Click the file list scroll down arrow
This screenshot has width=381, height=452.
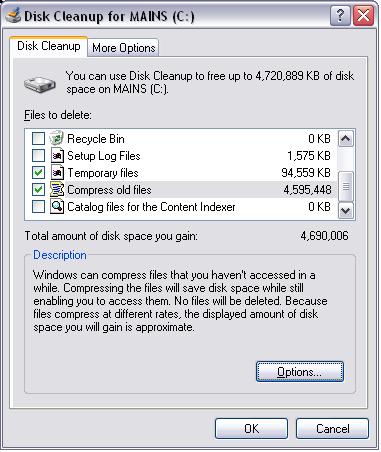click(346, 211)
